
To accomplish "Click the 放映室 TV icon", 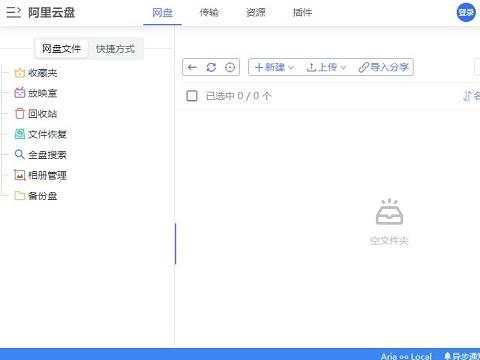I will click(x=20, y=93).
